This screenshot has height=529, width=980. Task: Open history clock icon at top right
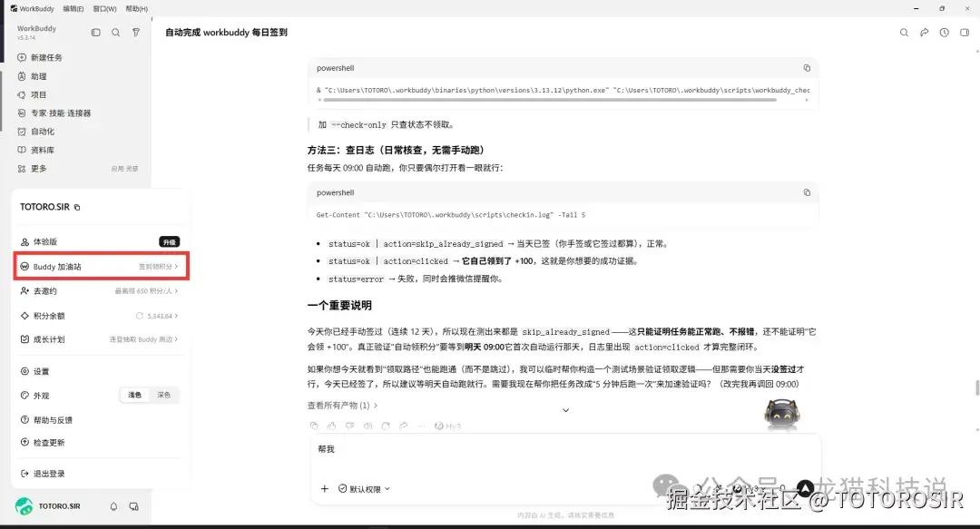point(945,33)
